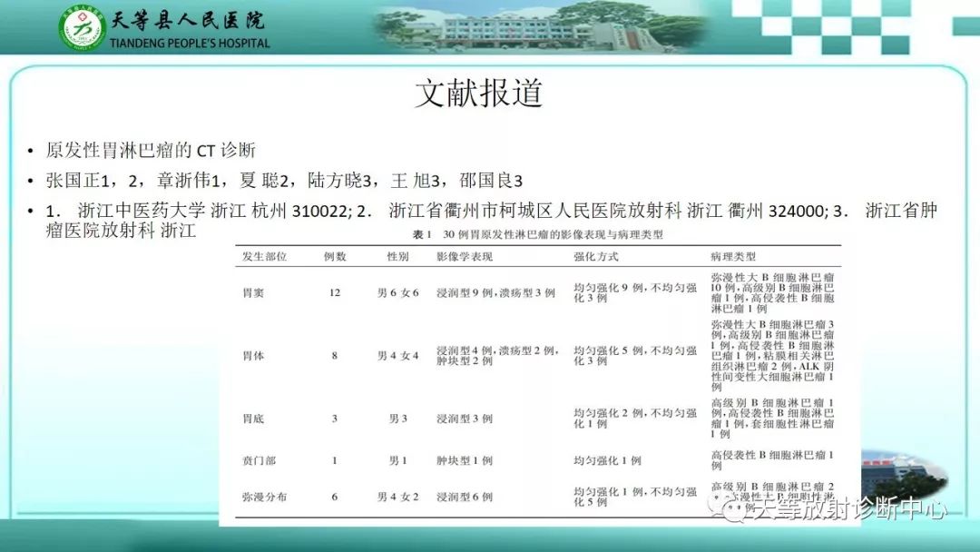Click the 均匀强化 1 例 cell in 贲门部 row
Image resolution: width=980 pixels, height=552 pixels.
click(x=607, y=460)
